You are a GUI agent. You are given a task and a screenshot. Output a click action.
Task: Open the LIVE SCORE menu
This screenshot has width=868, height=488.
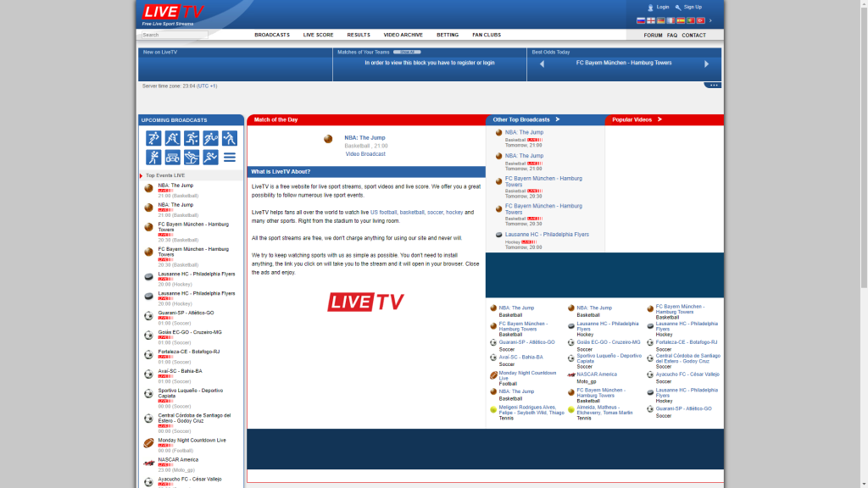pos(319,35)
